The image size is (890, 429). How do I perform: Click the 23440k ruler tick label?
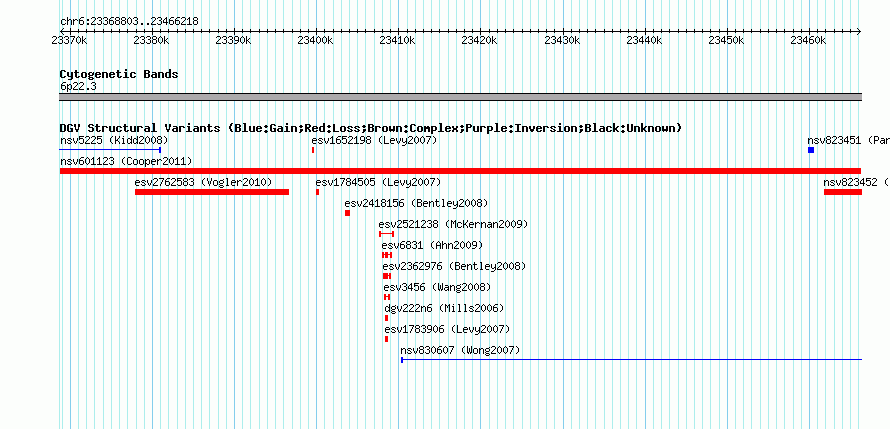(x=644, y=41)
